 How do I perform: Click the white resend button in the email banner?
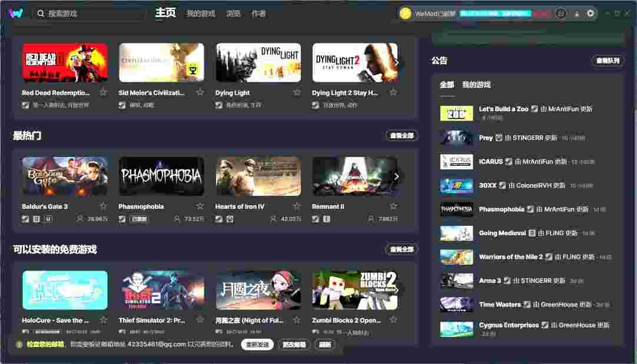tap(257, 345)
